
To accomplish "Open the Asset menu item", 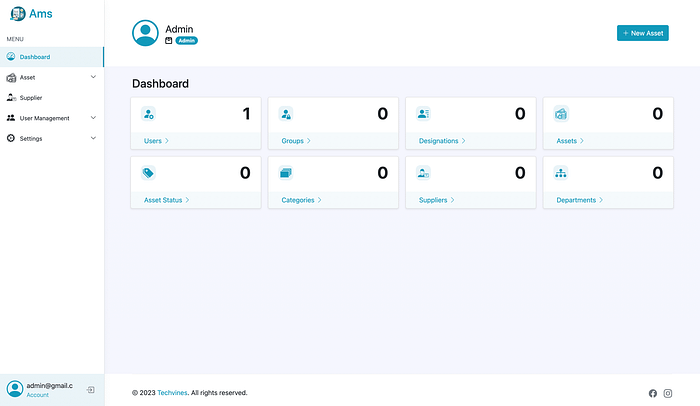I will point(52,77).
